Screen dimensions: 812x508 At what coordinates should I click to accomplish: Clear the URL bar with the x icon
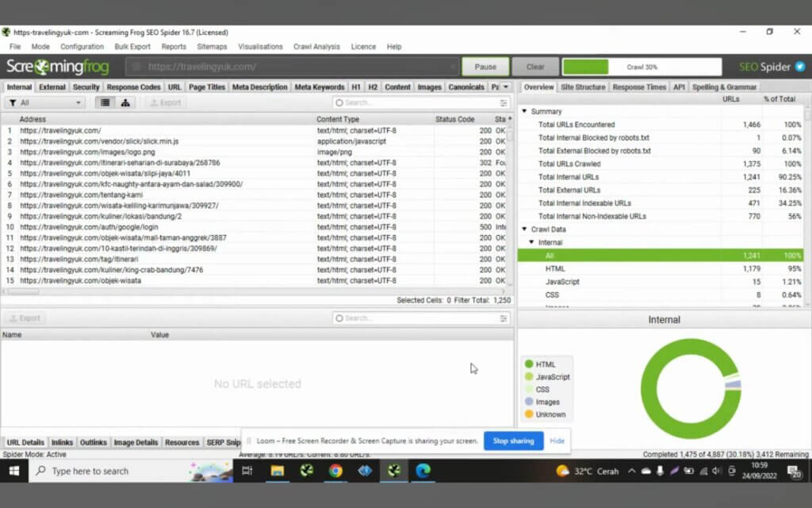(453, 67)
